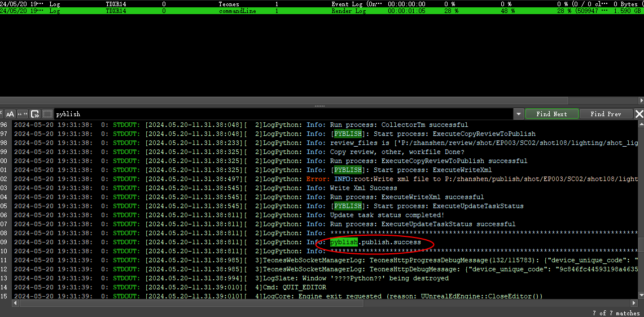
Task: Click the horizontal scrollbar of the log
Action: point(282,303)
